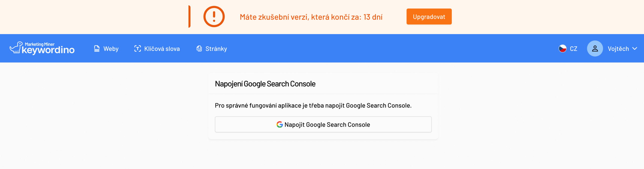The height and width of the screenshot is (169, 644).
Task: Click the Napojení Google Search Console heading
Action: pyautogui.click(x=265, y=84)
